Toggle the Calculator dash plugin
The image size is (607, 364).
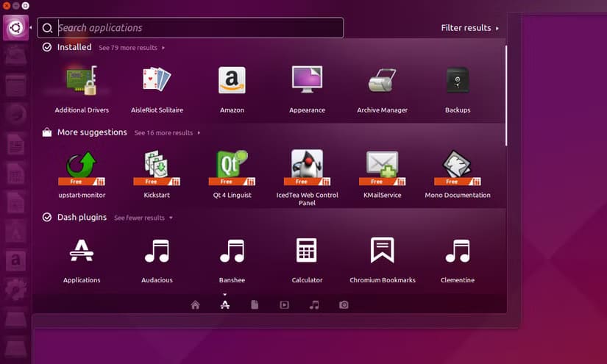click(307, 251)
